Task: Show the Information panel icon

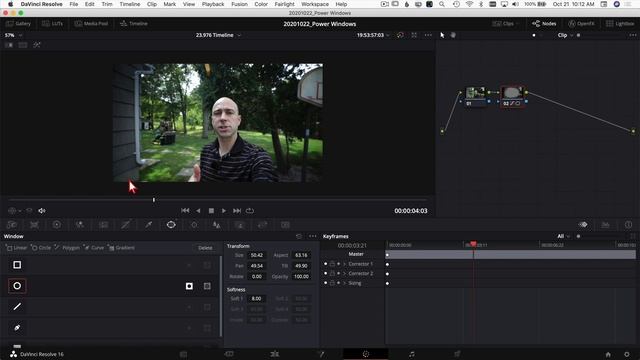Action: click(629, 225)
